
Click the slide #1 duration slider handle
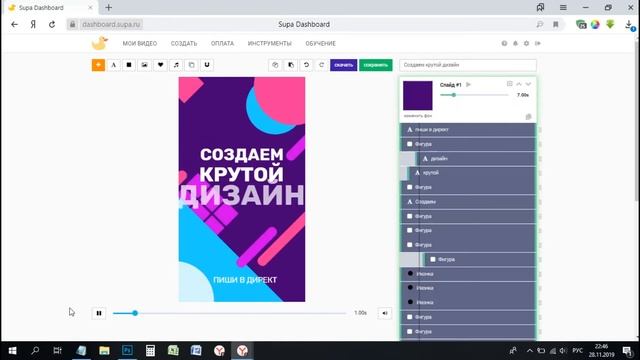pyautogui.click(x=453, y=95)
